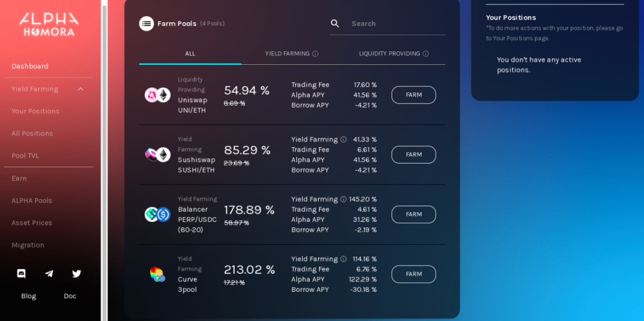This screenshot has width=644, height=321.
Task: Click Yield Farming info icon in Balancer row
Action: coord(343,199)
